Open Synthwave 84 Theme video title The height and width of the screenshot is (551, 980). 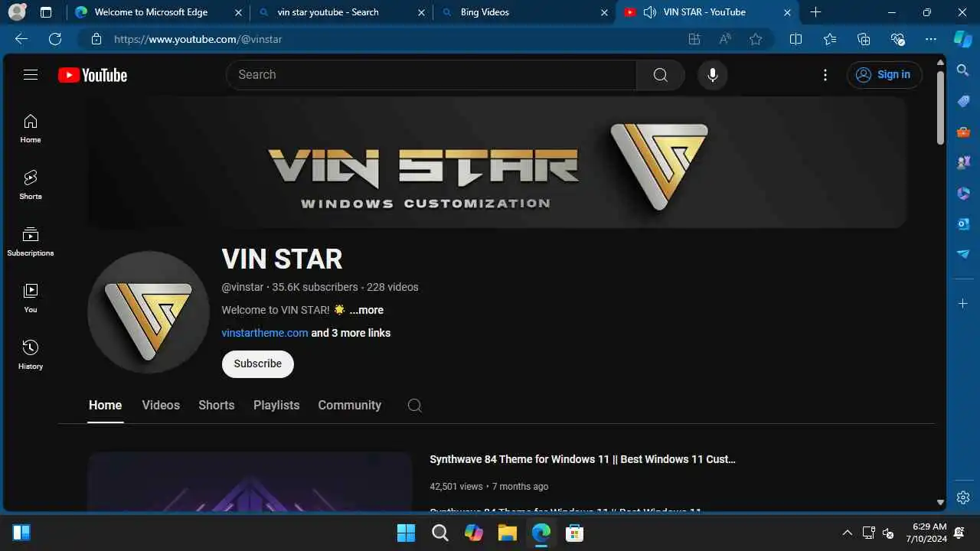pos(583,459)
